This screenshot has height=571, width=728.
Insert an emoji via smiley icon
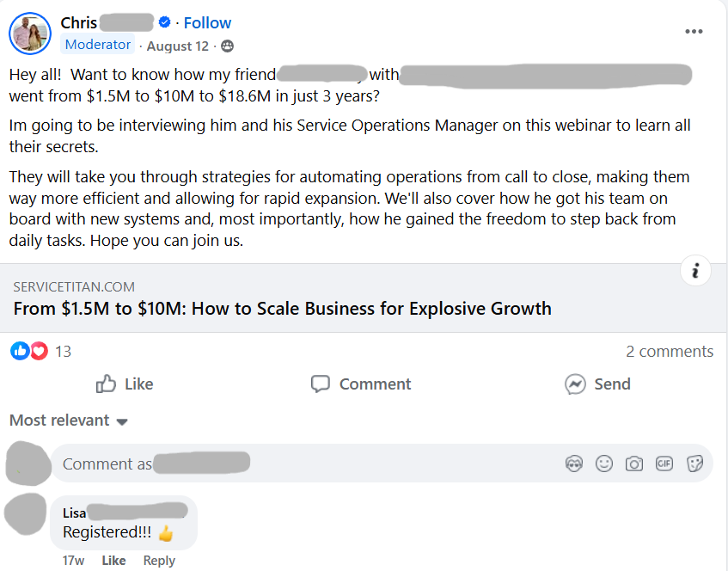pyautogui.click(x=604, y=464)
